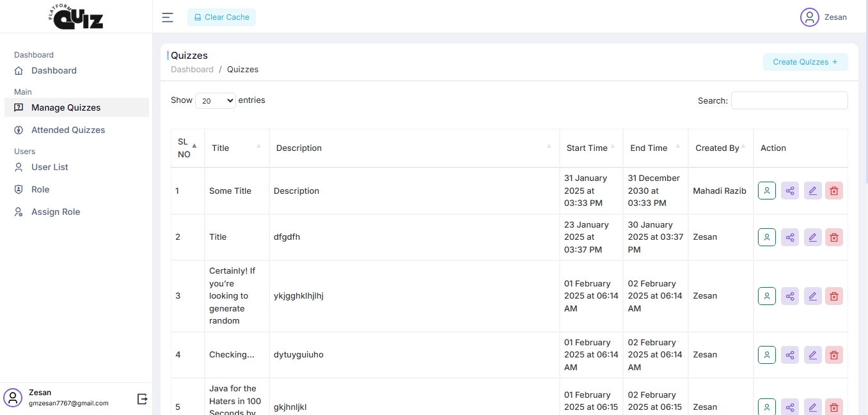868x415 pixels.
Task: Open the Assign Role sidebar item
Action: coord(56,212)
